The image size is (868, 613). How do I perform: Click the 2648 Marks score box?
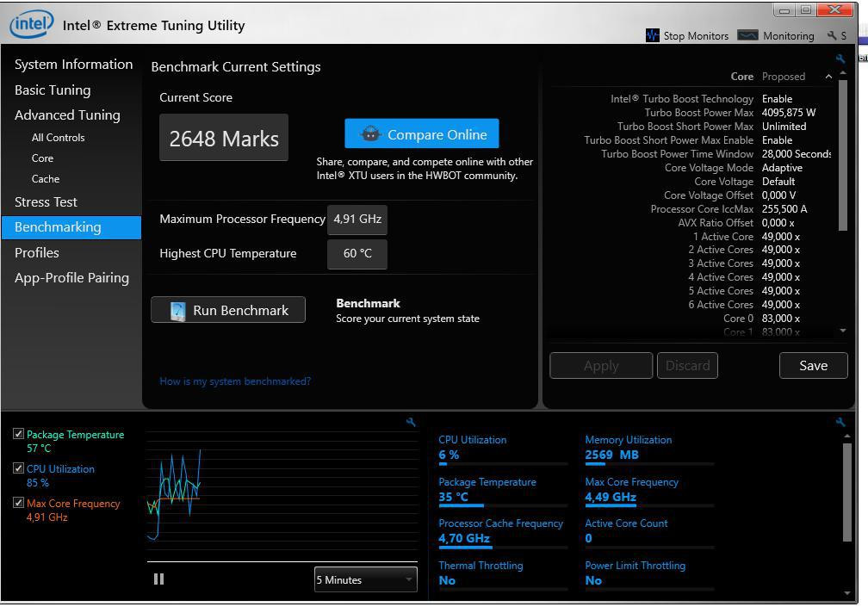[x=224, y=138]
